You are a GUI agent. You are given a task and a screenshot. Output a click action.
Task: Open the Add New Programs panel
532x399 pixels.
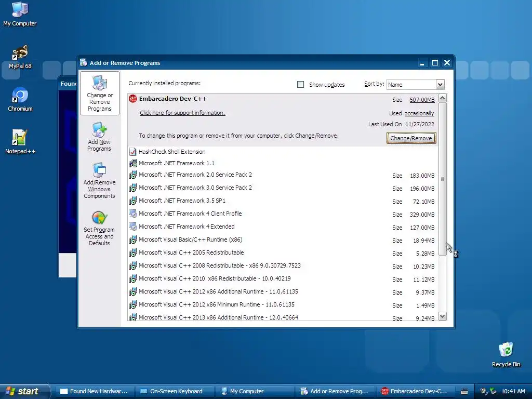(99, 137)
